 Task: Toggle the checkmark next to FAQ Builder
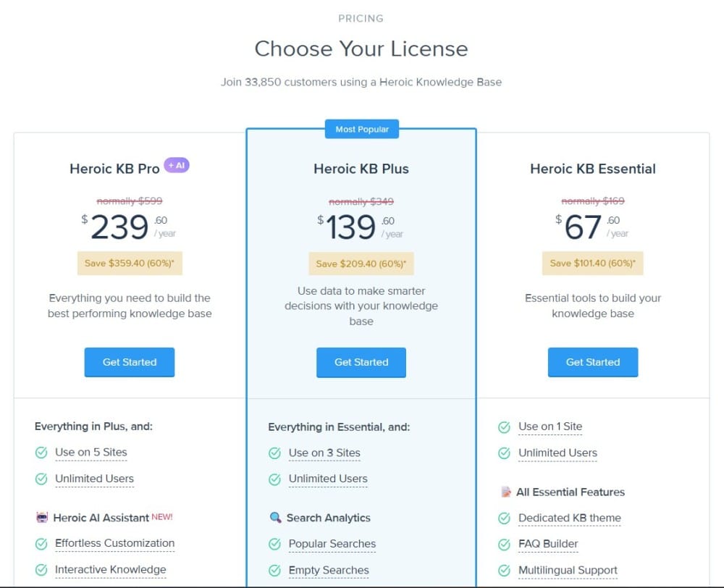(504, 544)
